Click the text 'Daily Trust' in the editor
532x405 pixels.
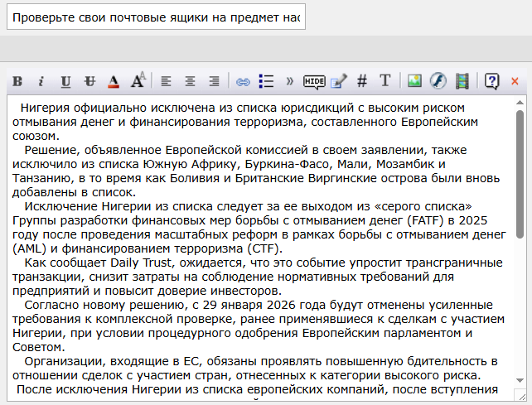(x=141, y=263)
